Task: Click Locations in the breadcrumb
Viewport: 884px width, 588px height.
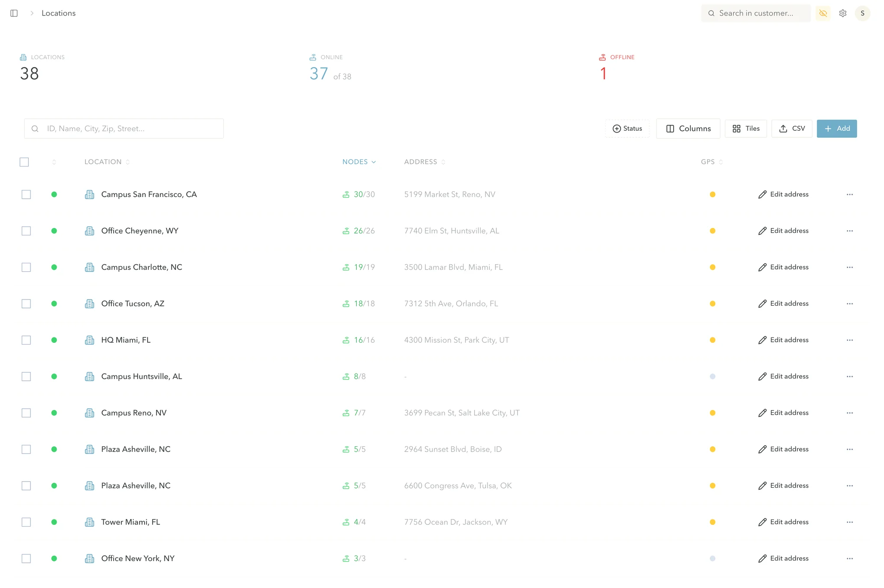Action: click(x=58, y=13)
